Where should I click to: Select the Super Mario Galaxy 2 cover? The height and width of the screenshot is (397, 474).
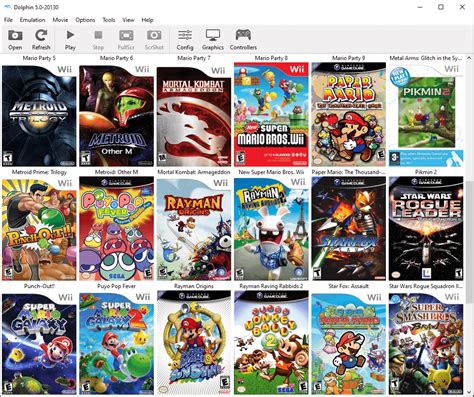[x=116, y=344]
